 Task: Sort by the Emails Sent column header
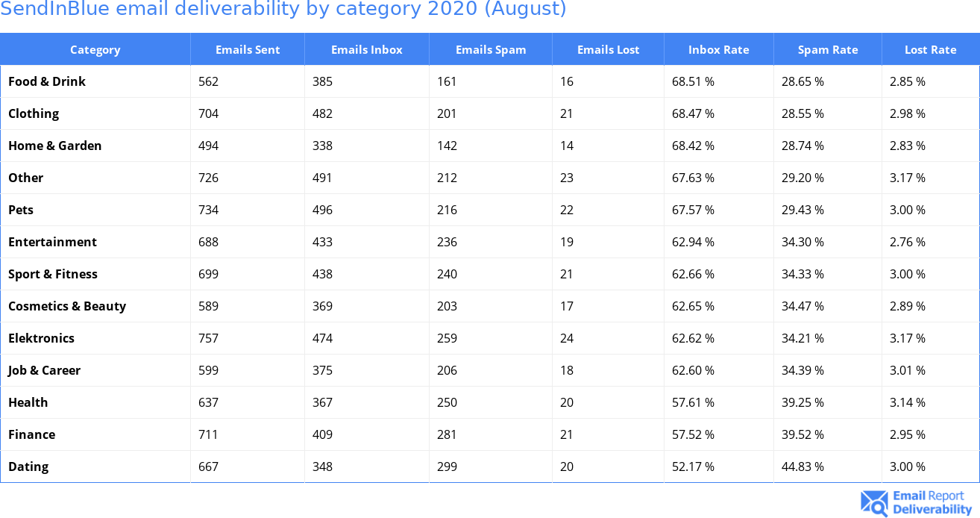pos(248,50)
